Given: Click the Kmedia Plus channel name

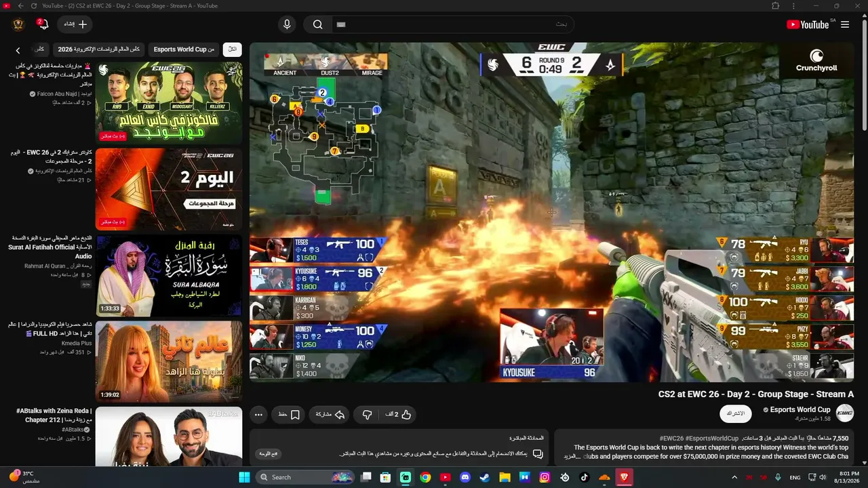Looking at the screenshot, I should [x=77, y=344].
